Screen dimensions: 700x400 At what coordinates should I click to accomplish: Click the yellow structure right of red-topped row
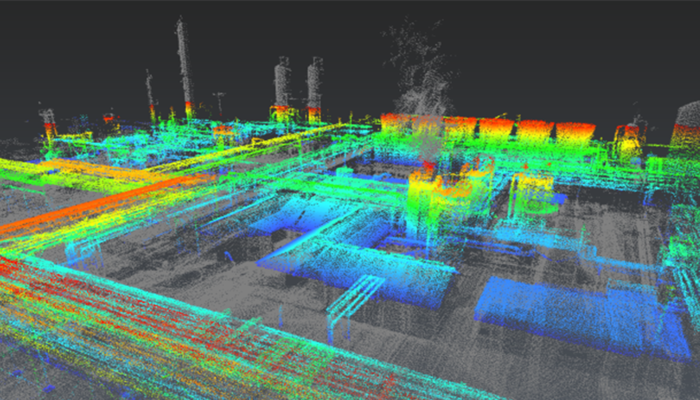pos(629,140)
